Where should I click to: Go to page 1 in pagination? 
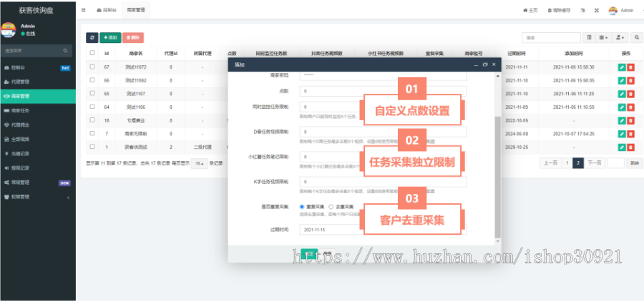click(x=567, y=163)
